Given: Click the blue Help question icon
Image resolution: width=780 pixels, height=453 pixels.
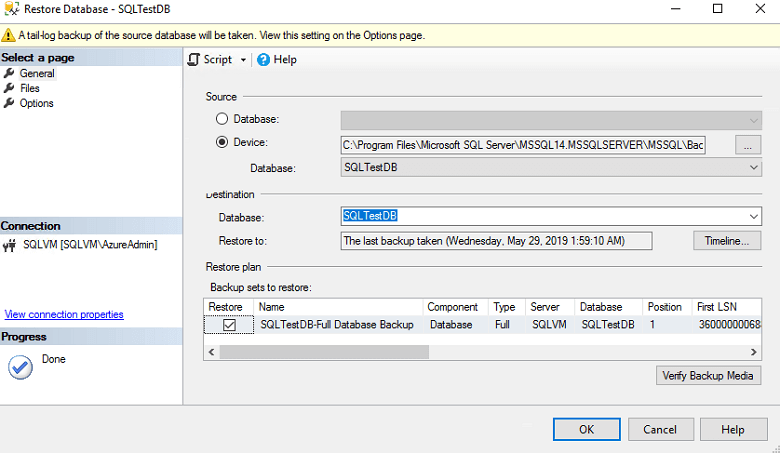Looking at the screenshot, I should tap(263, 60).
